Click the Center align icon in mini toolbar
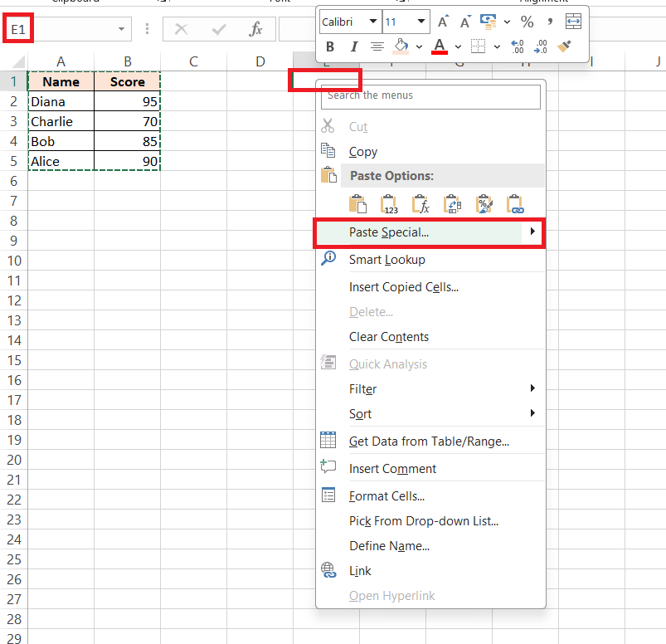The image size is (666, 644). (x=377, y=46)
